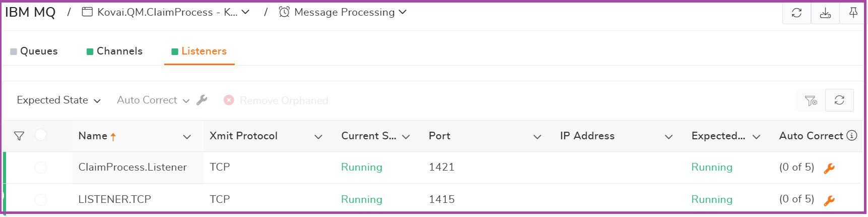The image size is (868, 217).
Task: Switch to the Queues tab
Action: [34, 51]
